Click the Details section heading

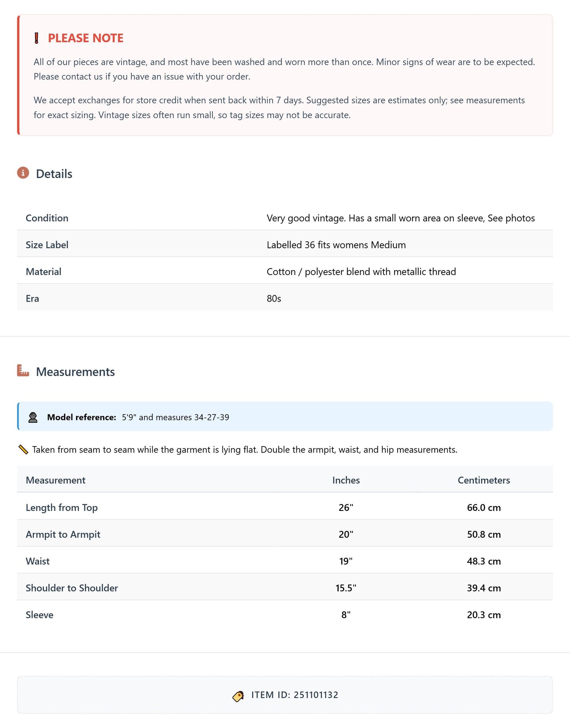point(54,174)
